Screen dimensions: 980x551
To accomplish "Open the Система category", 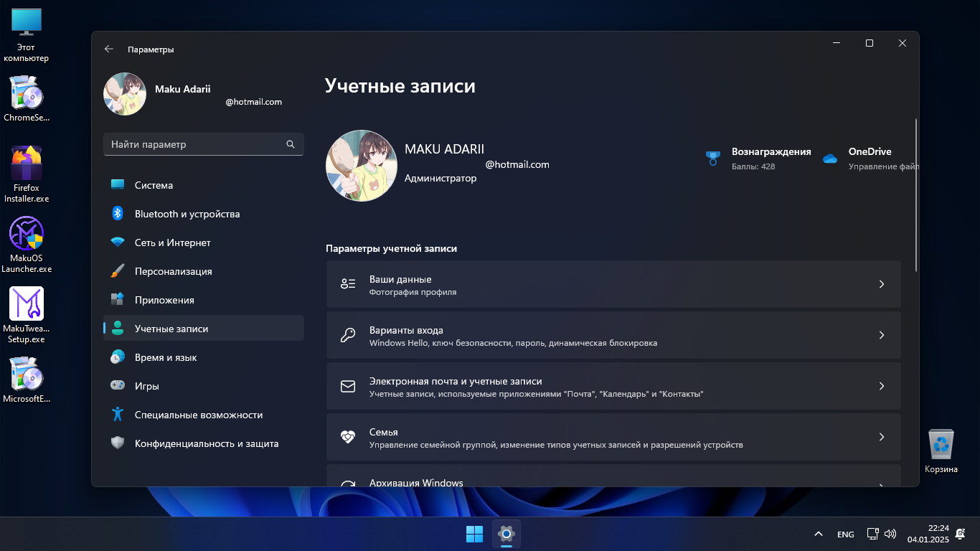I will point(204,185).
